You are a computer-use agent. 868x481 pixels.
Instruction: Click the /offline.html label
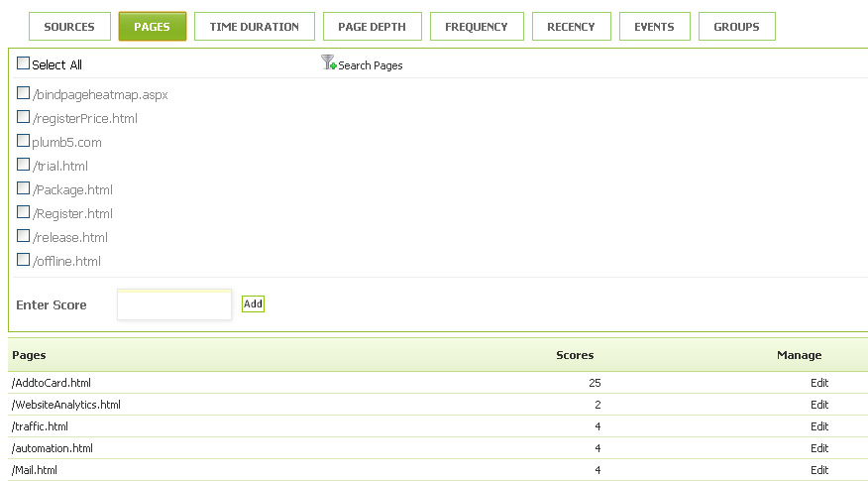pyautogui.click(x=66, y=261)
